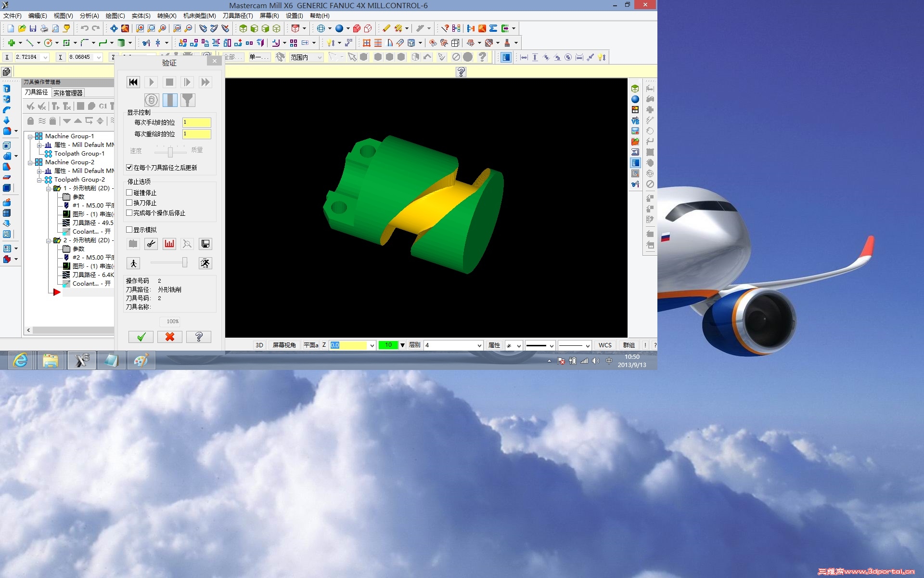
Task: Collapse the Machine Group-2 tree node
Action: (30, 162)
